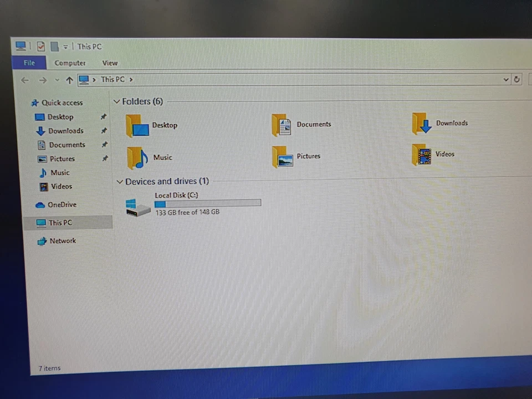This screenshot has width=532, height=399.
Task: Switch to the View ribbon tab
Action: click(110, 63)
